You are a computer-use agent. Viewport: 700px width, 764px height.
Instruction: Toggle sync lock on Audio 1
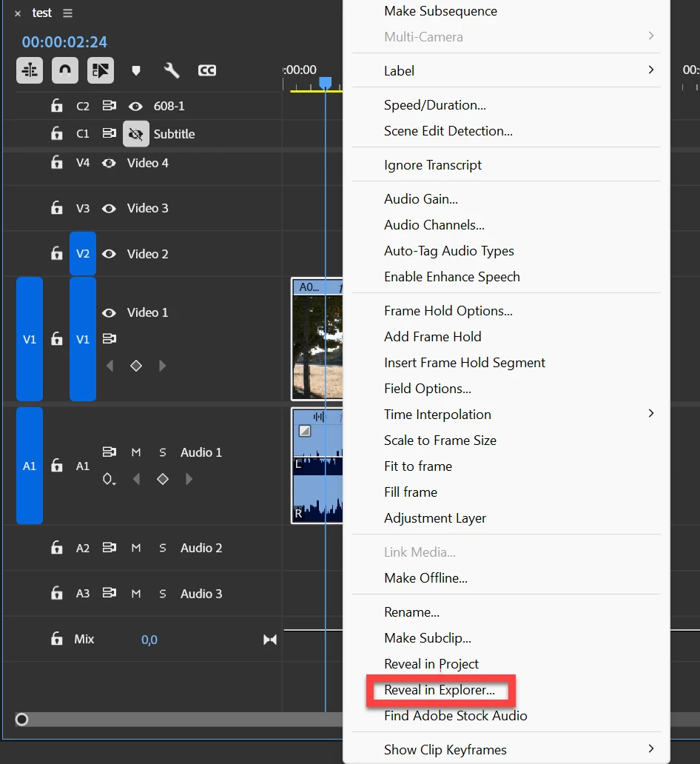(109, 452)
